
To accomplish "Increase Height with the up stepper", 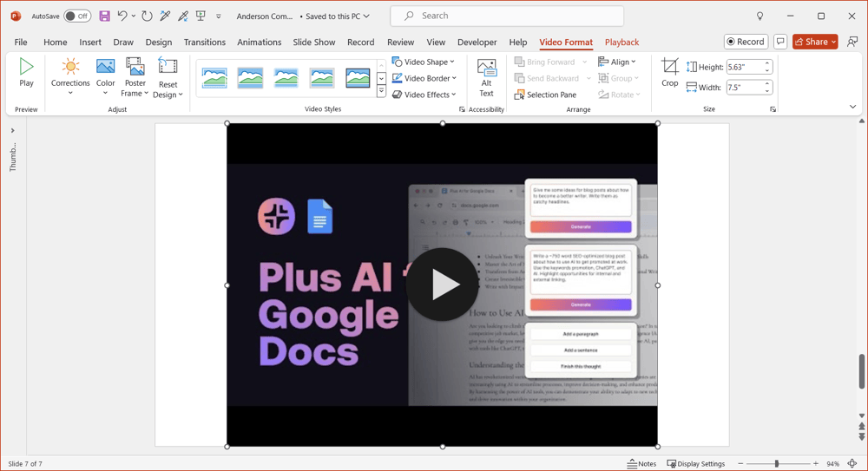I will point(768,63).
